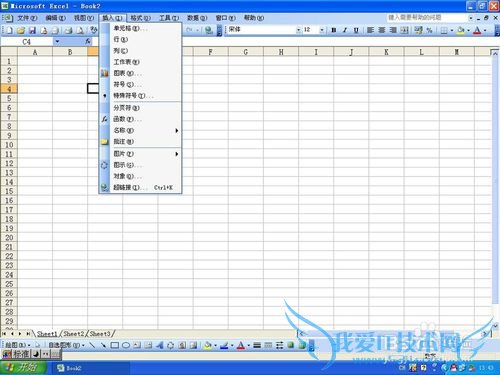
Task: Toggle Italic formatting
Action: 345,30
